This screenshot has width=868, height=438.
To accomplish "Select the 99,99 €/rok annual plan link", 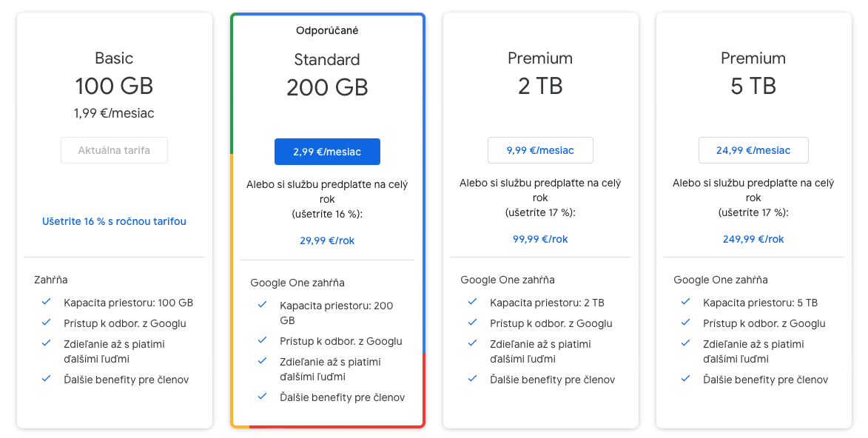I will [540, 239].
